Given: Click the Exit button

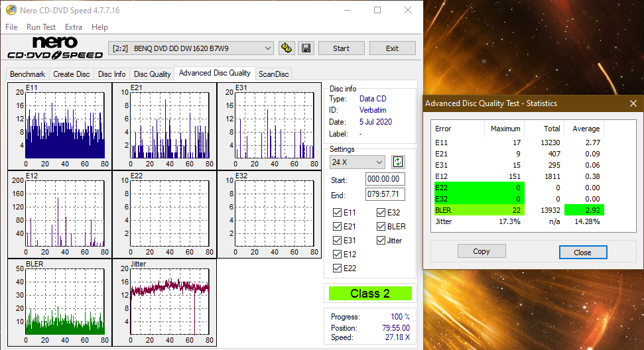Looking at the screenshot, I should coord(392,48).
